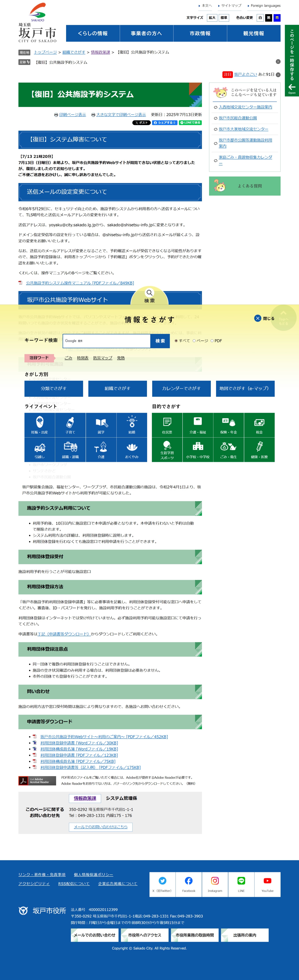This screenshot has height=980, width=299.
Task: Open the Instagram footer icon
Action: pos(215,884)
